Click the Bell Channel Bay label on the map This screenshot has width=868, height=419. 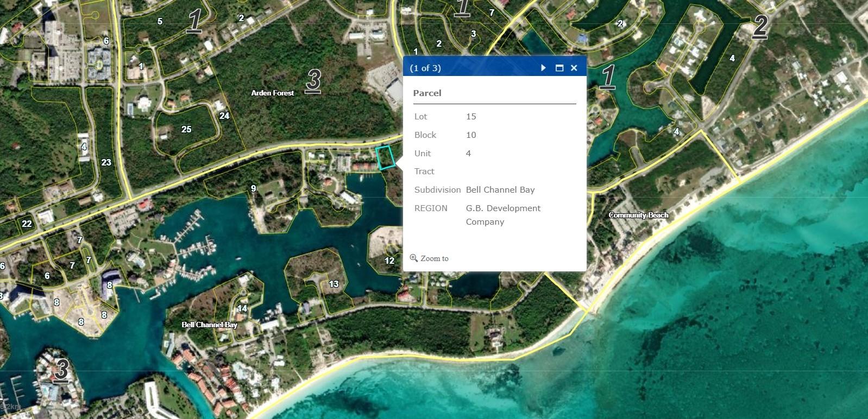pos(209,325)
